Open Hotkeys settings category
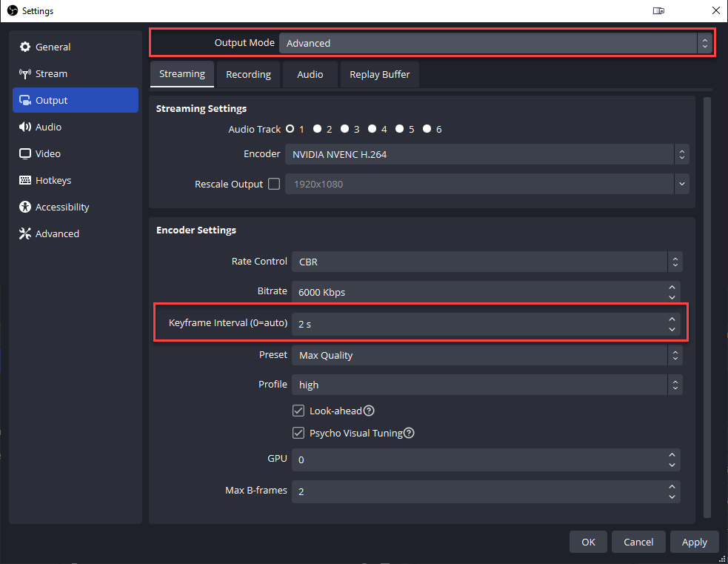Viewport: 728px width, 564px height. pyautogui.click(x=76, y=180)
